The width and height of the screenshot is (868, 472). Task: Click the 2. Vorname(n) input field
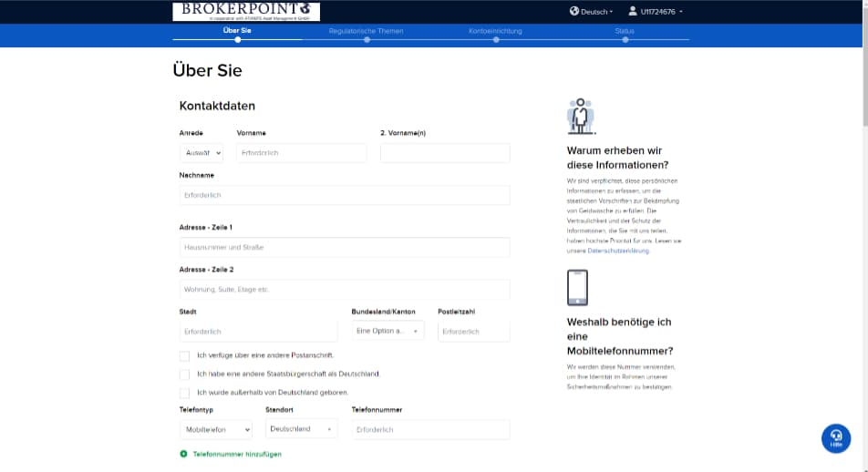[445, 153]
